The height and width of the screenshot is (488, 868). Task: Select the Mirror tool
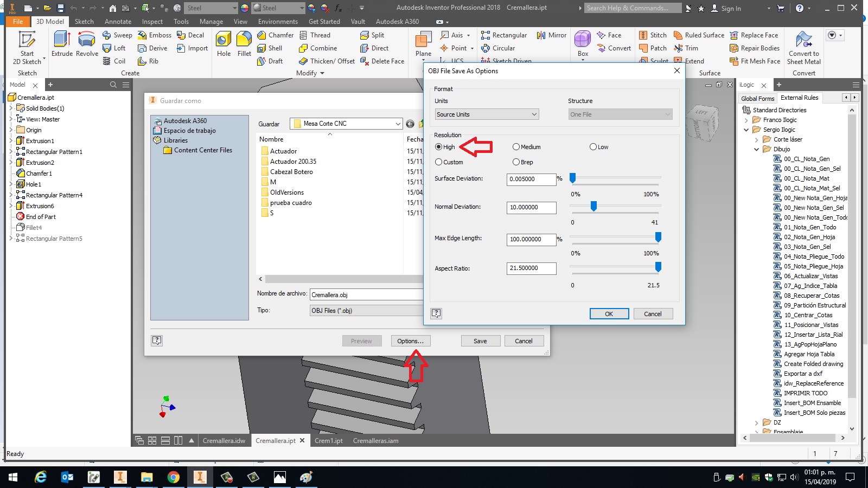tap(552, 35)
